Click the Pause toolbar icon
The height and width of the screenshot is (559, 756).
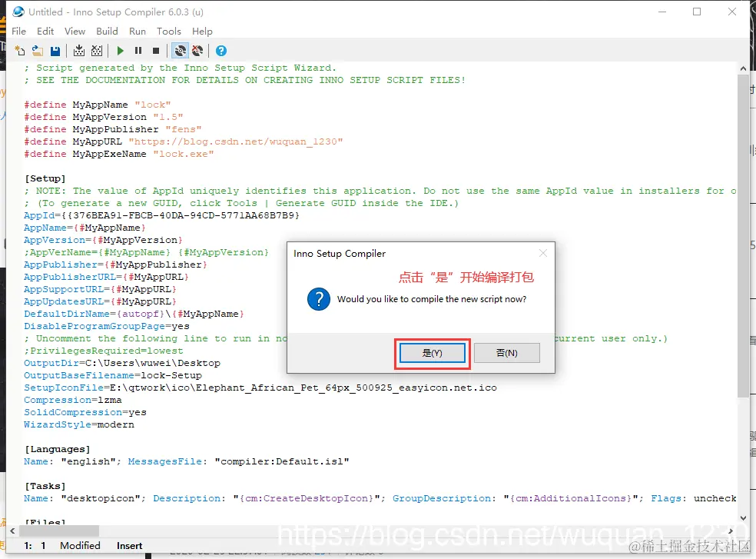(138, 51)
